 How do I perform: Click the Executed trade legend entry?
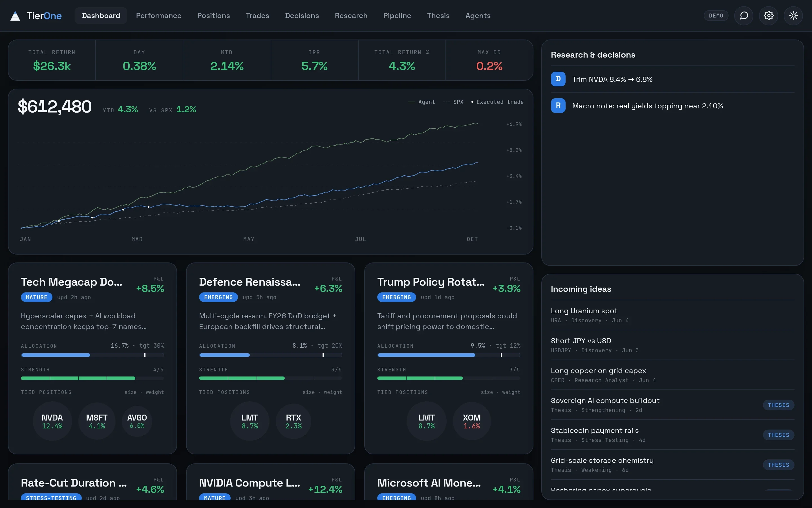(497, 102)
